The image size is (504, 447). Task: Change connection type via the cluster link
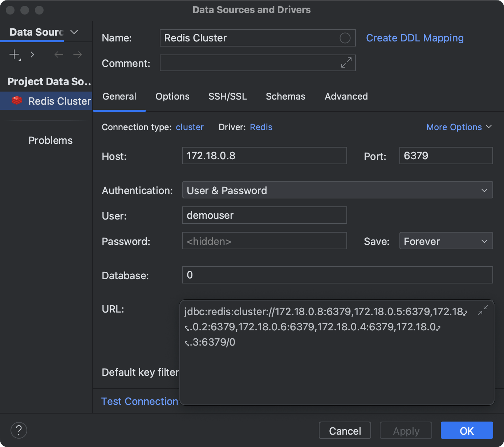point(190,127)
